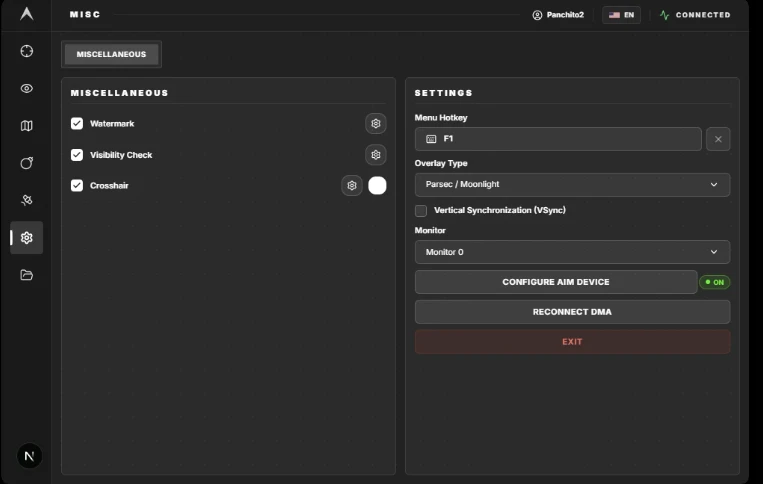Select the MISCELLANEOUS tab
Screen dimensions: 763x484
point(111,54)
